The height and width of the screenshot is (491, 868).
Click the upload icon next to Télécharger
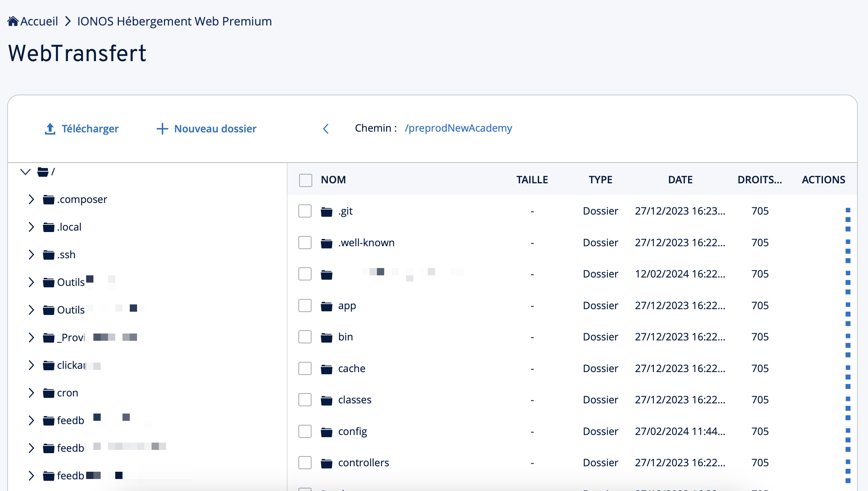point(49,128)
